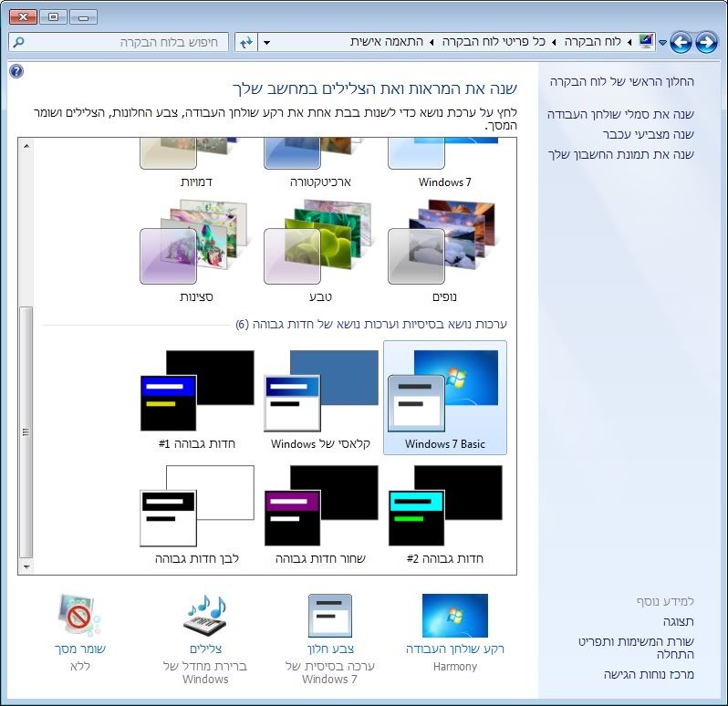Open שנה את סמלי שולחן העבודה link
728x706 pixels.
(x=620, y=114)
